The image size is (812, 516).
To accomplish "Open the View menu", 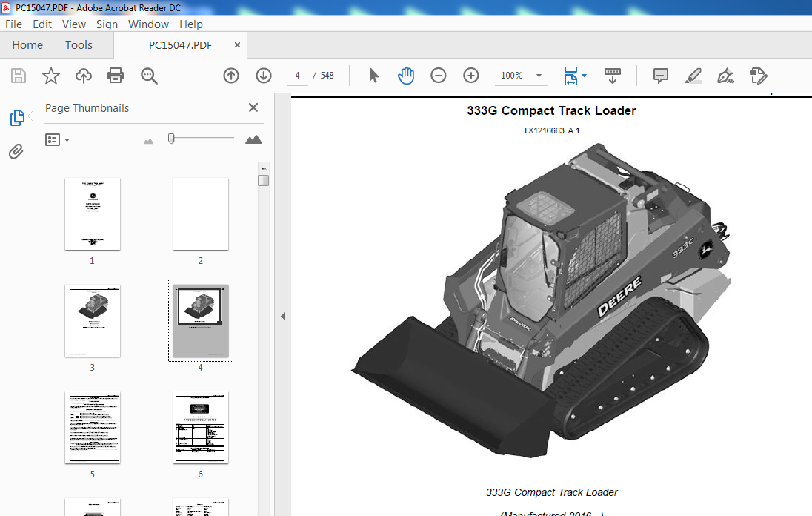I will pos(73,24).
